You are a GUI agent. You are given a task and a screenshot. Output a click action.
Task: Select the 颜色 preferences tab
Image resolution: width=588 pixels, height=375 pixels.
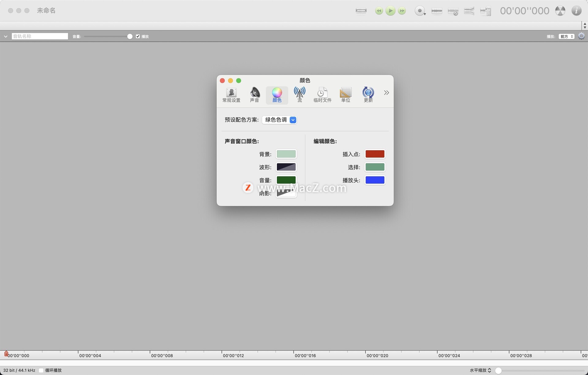point(277,95)
